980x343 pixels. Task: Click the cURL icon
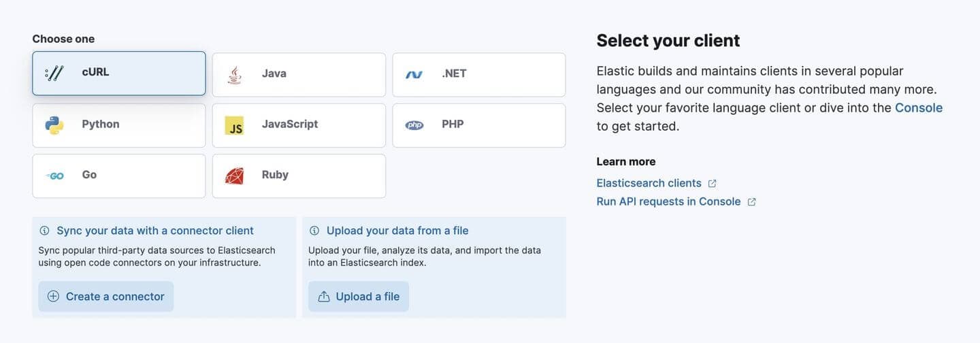pyautogui.click(x=54, y=73)
